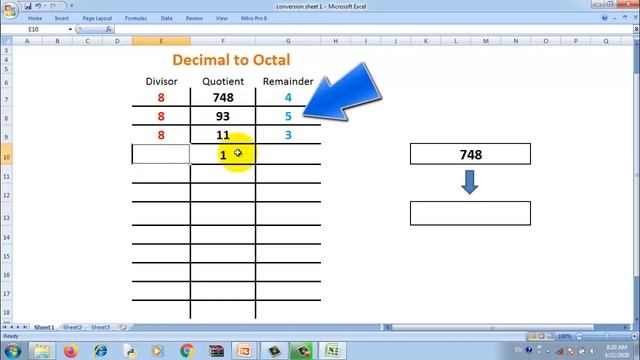Open the Home ribbon tab
Viewport: 640px width, 360px height.
(35, 18)
